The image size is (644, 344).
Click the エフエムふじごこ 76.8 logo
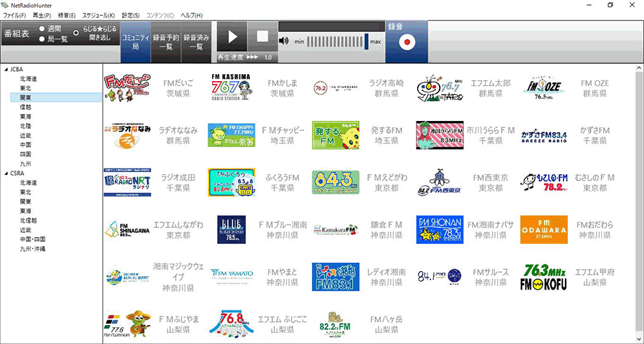pos(231,324)
